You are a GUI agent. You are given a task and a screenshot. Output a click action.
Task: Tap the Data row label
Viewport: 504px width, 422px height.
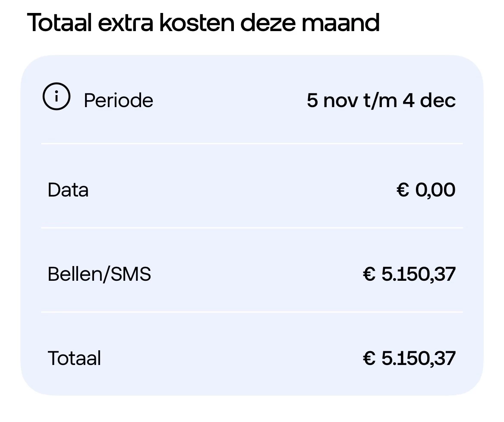68,190
